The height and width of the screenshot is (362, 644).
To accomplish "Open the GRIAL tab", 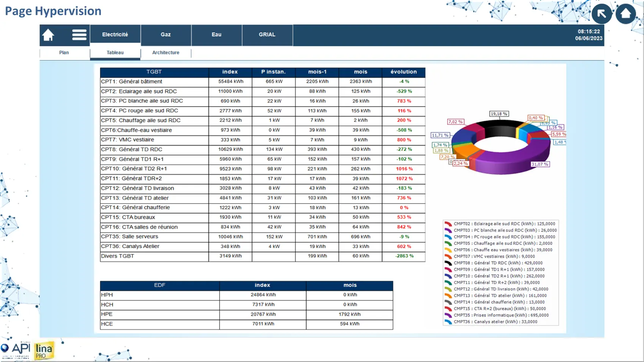I will [267, 34].
